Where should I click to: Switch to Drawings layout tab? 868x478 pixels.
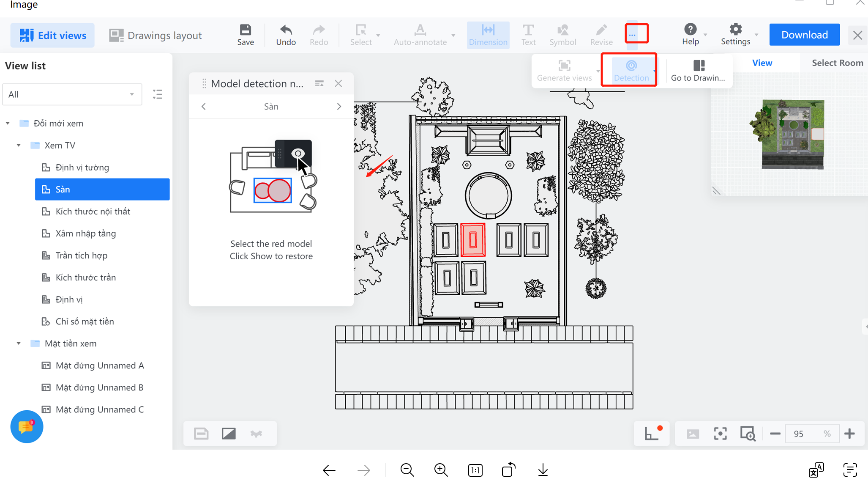[156, 36]
